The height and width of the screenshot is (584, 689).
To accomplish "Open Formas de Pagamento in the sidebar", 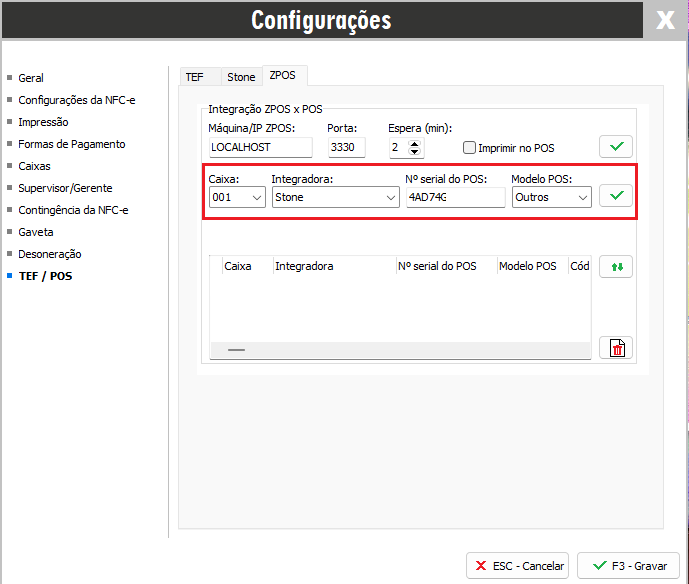I will click(x=71, y=144).
